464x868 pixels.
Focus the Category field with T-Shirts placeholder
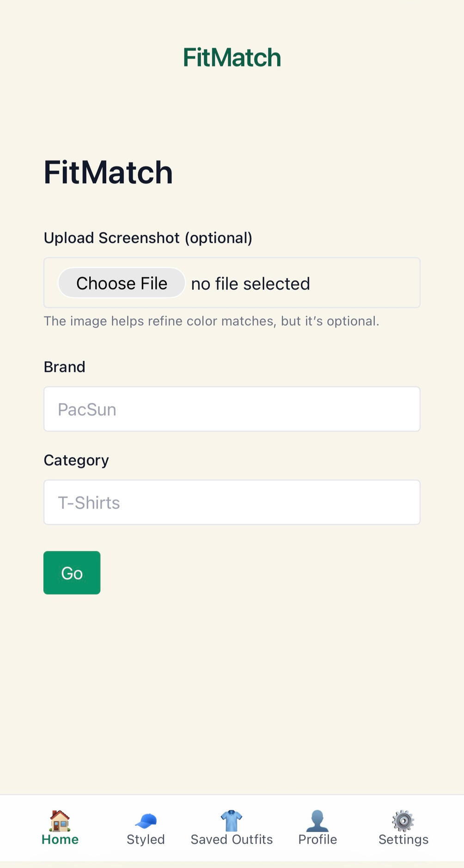click(232, 503)
